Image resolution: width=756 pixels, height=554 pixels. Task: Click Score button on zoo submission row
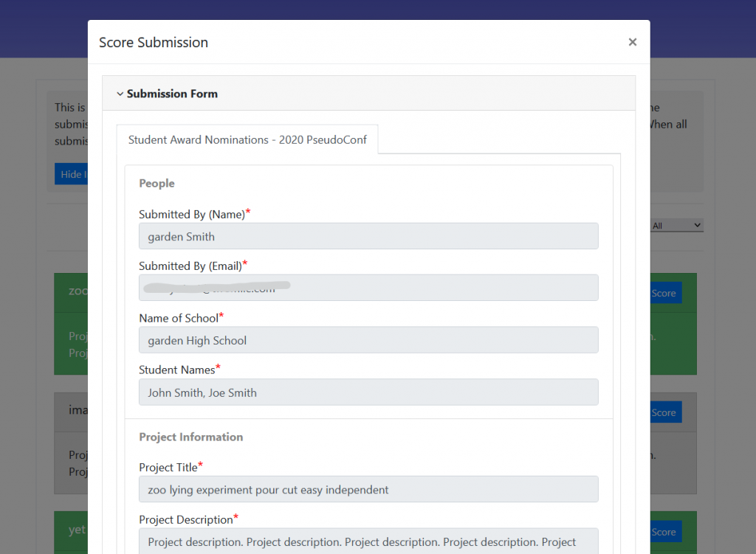666,293
